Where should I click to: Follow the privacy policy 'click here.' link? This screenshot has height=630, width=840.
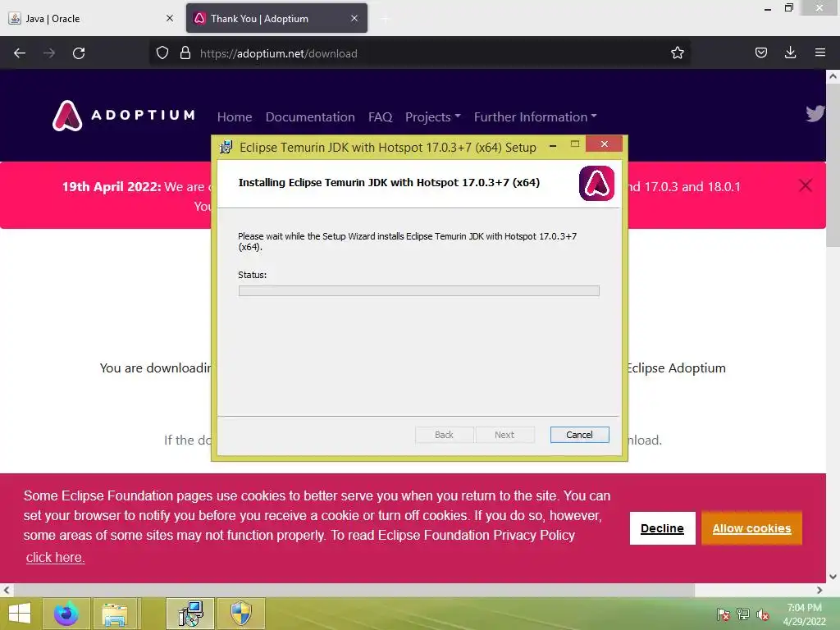coord(55,557)
